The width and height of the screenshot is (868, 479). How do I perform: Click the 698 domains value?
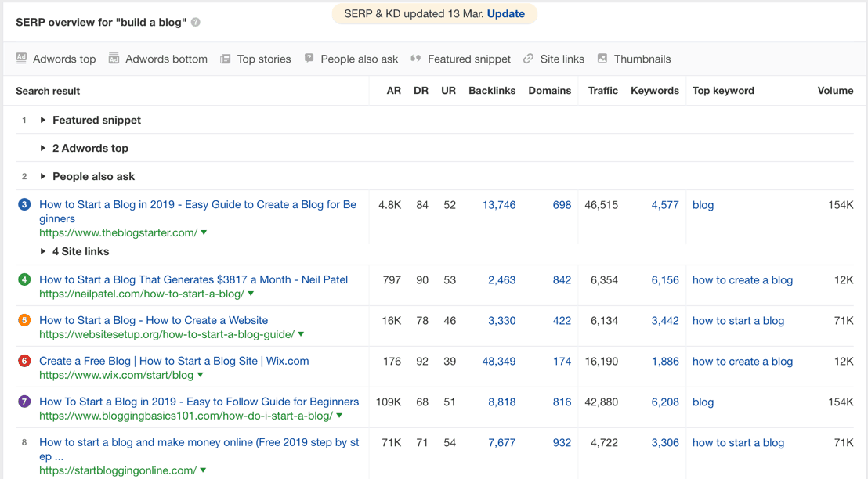point(562,204)
